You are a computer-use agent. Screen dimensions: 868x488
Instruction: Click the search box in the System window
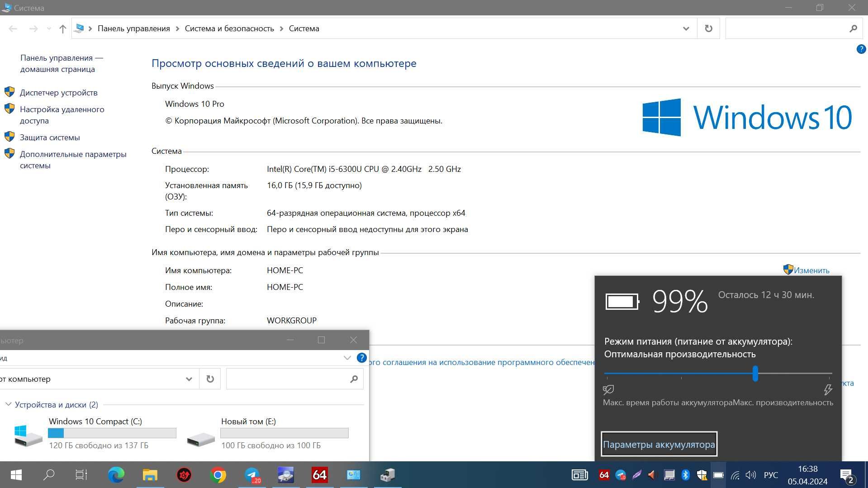(786, 28)
